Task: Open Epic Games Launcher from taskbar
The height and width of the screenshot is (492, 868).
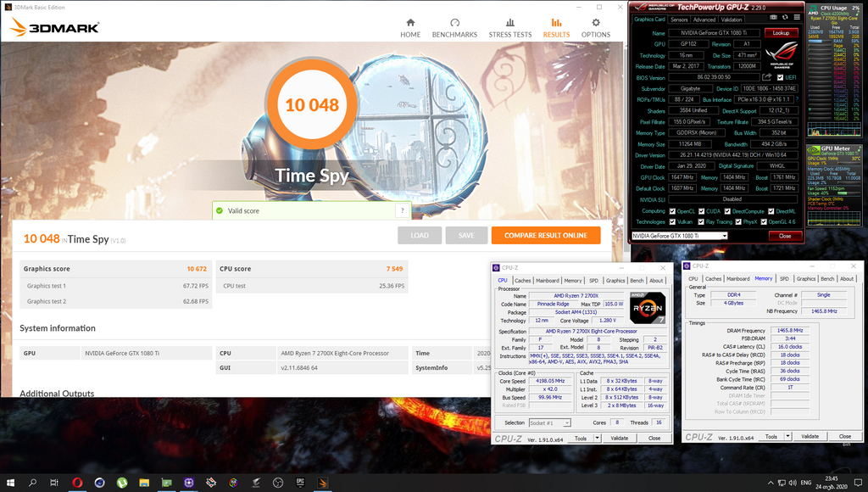Action: pyautogui.click(x=300, y=483)
